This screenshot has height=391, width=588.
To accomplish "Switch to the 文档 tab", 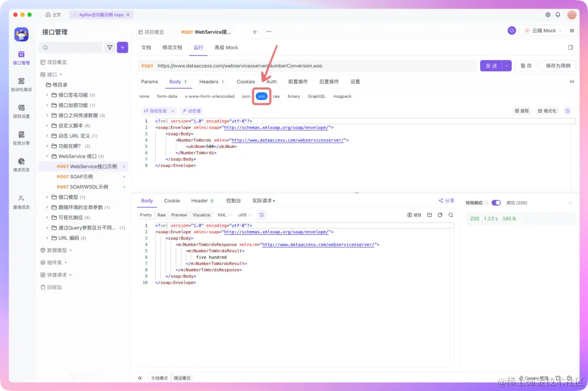I will [146, 47].
